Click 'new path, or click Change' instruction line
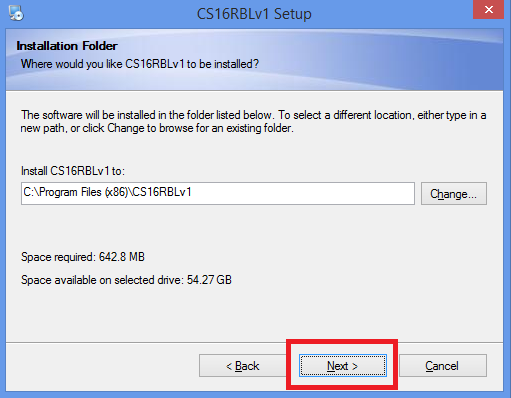 [157, 128]
